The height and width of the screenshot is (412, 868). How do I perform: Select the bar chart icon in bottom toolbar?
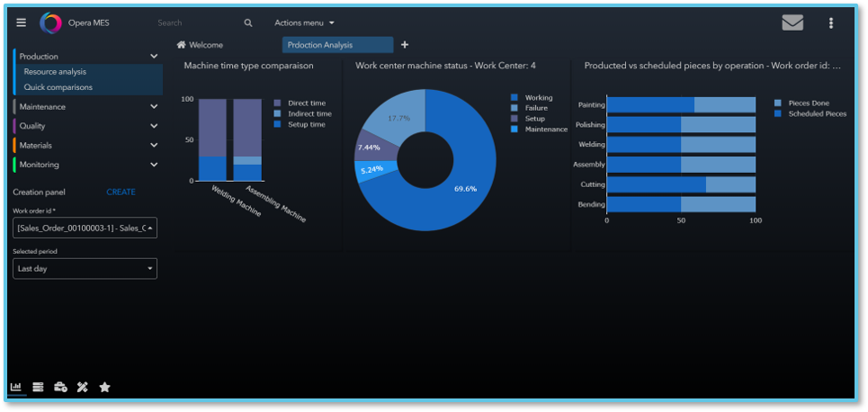(16, 387)
